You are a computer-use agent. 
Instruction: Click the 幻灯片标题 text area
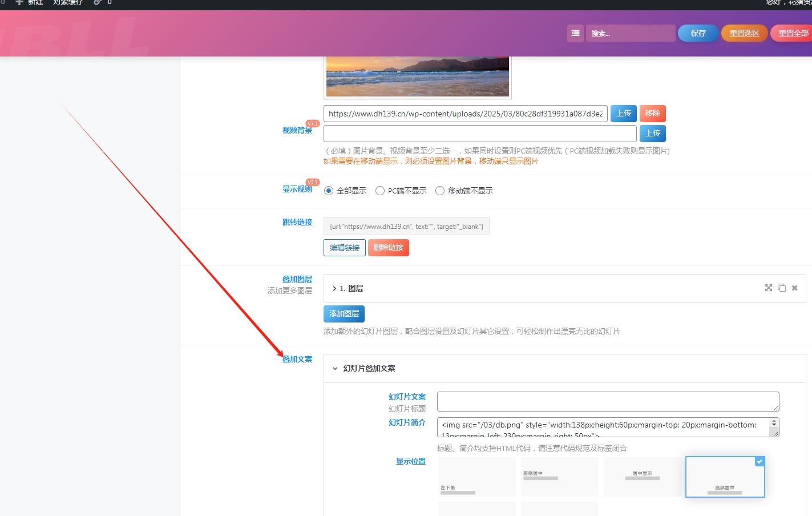pos(608,401)
